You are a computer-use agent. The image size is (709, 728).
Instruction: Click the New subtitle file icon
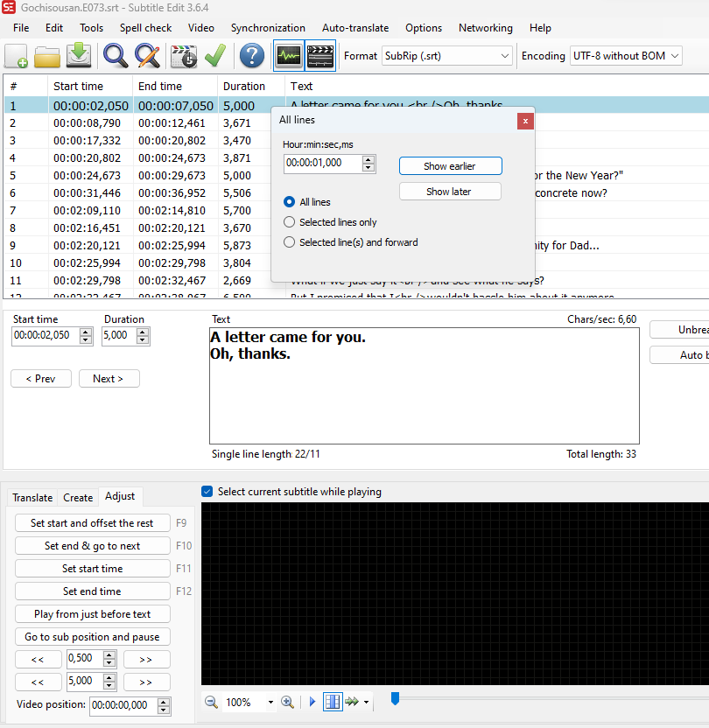pos(17,56)
